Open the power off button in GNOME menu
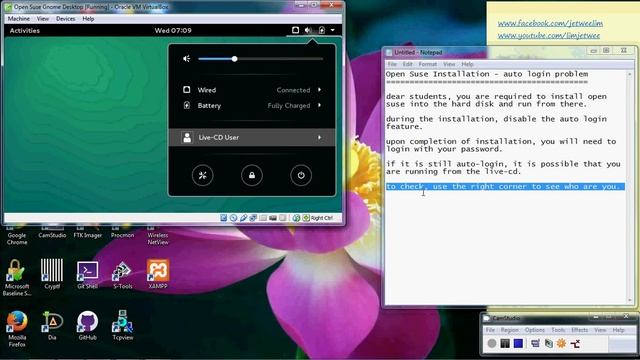Image resolution: width=640 pixels, height=360 pixels. tap(301, 176)
